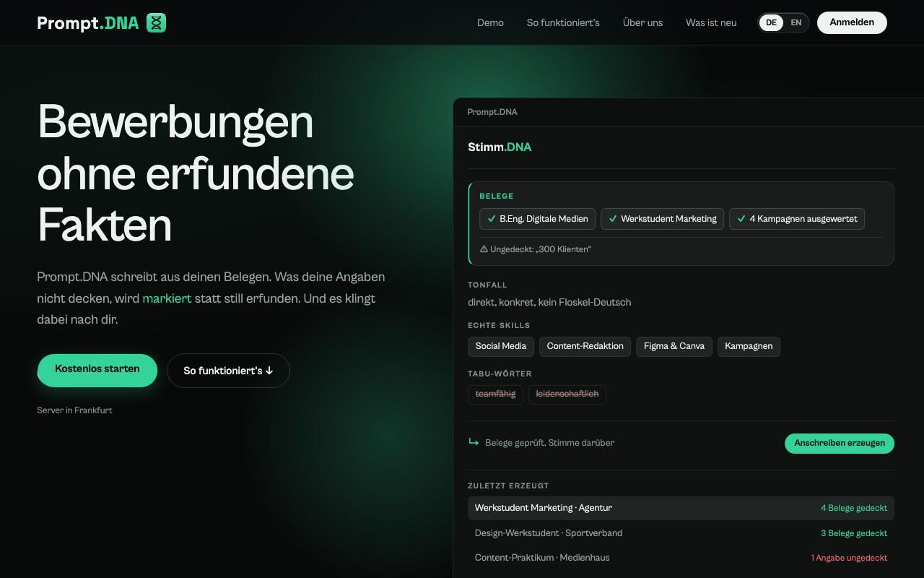Click the Stimm.DNA heading
Image resolution: width=924 pixels, height=578 pixels.
point(500,147)
